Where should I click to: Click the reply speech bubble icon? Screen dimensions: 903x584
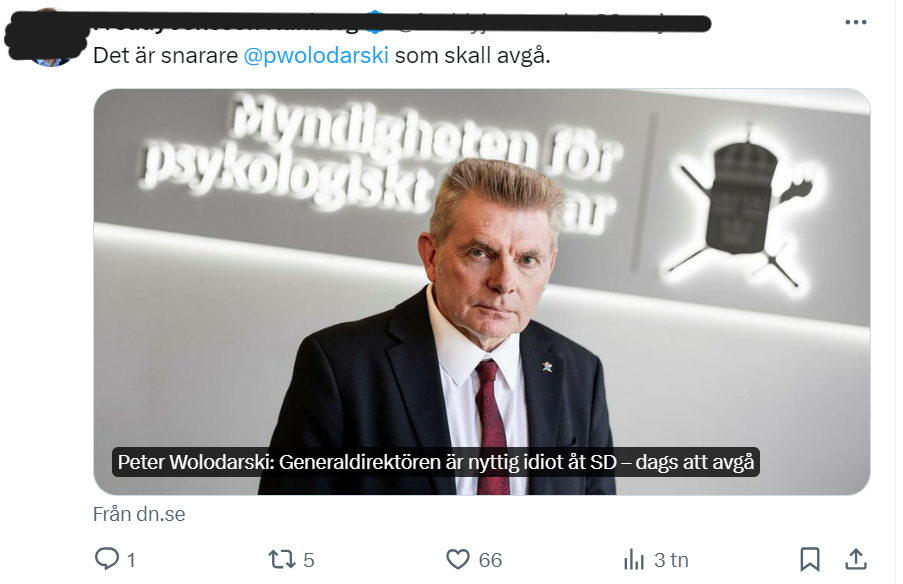(107, 559)
